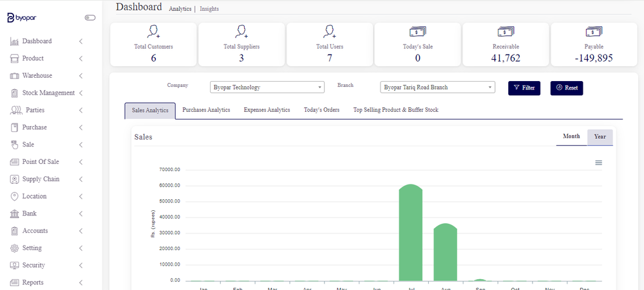
Task: Click the Accounts clipboard icon
Action: tap(15, 231)
